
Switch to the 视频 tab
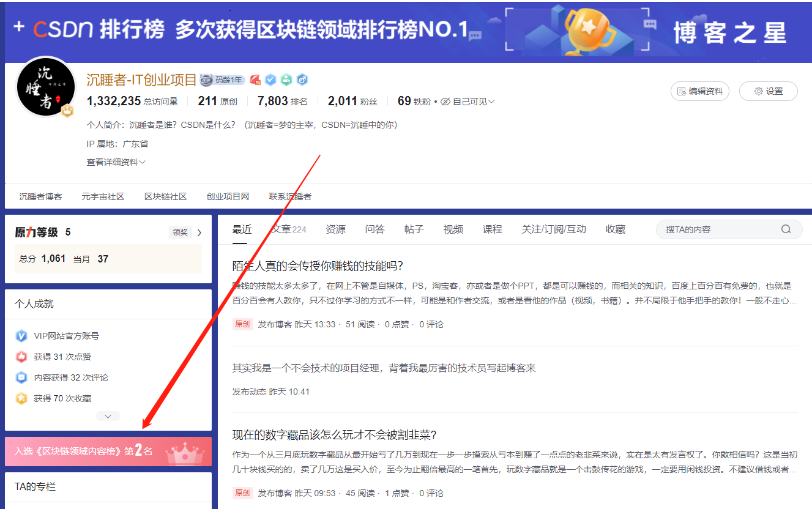(x=453, y=229)
